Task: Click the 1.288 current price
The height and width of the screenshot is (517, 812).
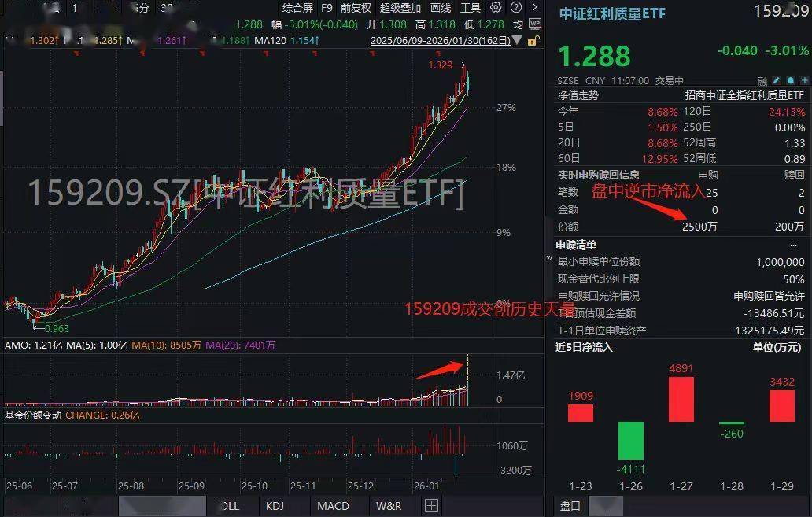Action: 595,56
